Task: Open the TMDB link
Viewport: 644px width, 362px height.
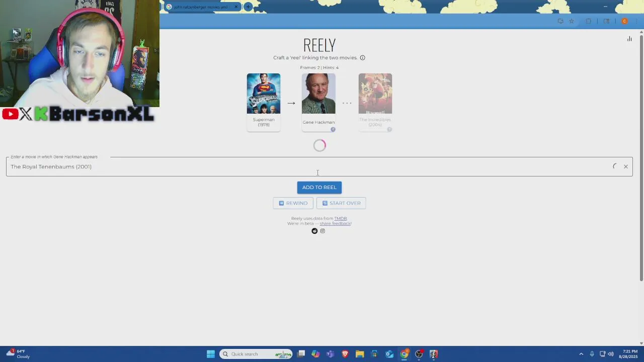Action: [341, 219]
